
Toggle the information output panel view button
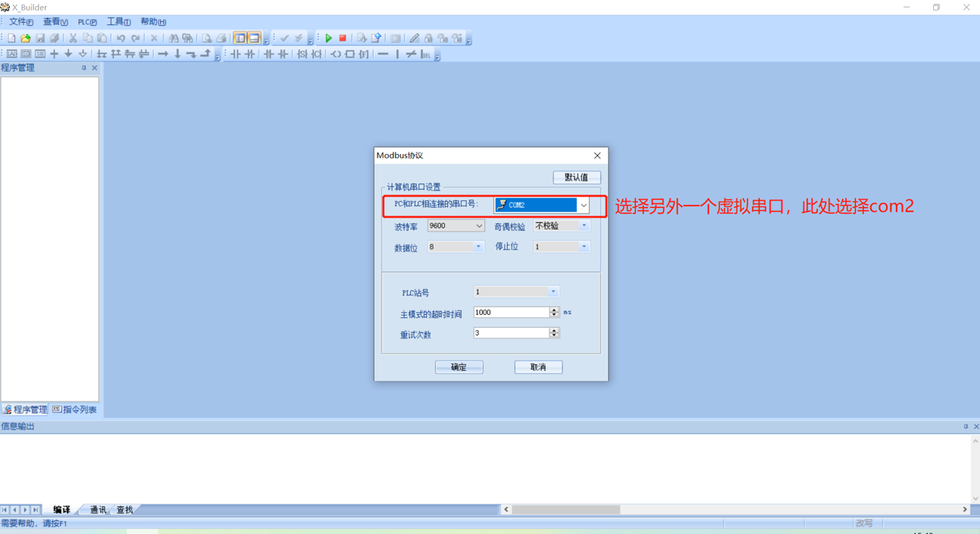(254, 38)
